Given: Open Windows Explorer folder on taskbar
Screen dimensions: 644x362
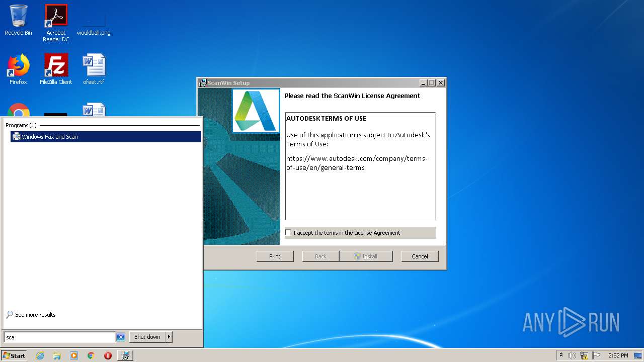Looking at the screenshot, I should pyautogui.click(x=57, y=355).
